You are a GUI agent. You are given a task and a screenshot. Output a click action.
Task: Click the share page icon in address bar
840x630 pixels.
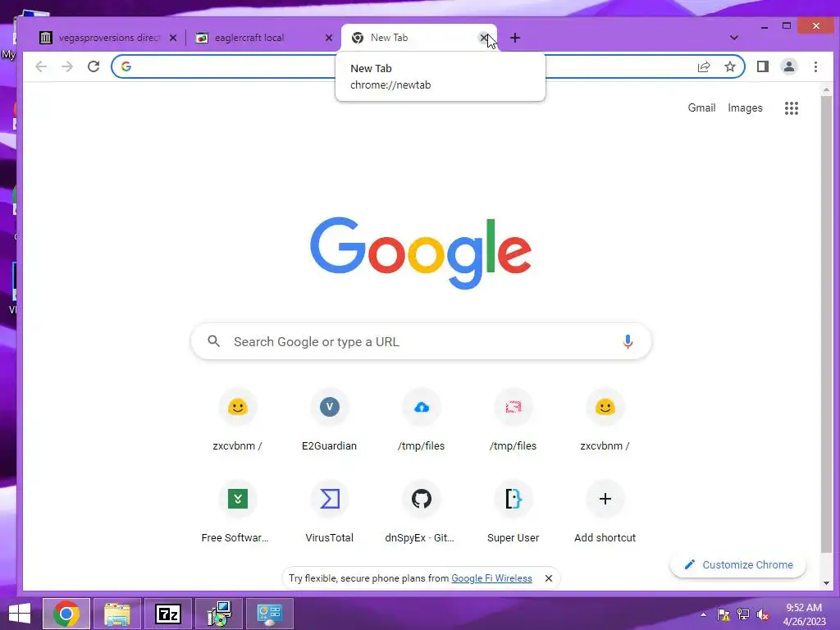coord(703,66)
